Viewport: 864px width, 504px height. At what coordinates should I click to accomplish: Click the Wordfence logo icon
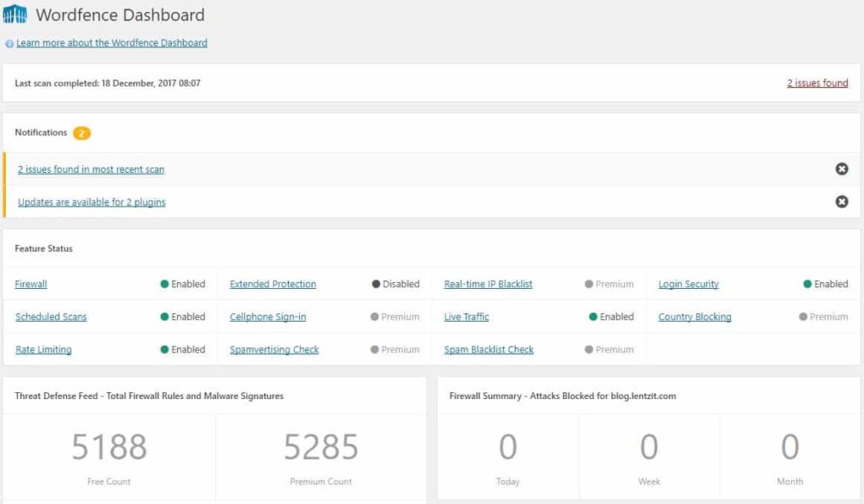[x=15, y=15]
